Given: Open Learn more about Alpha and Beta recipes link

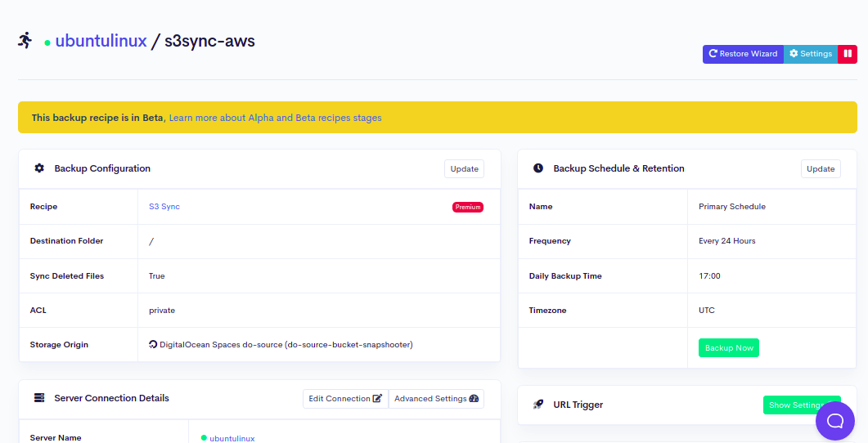Looking at the screenshot, I should point(275,118).
